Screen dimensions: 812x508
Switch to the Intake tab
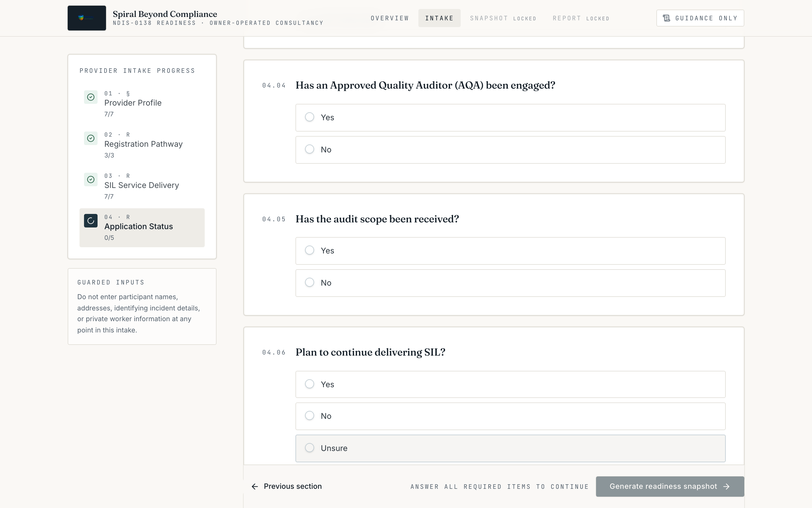click(439, 18)
